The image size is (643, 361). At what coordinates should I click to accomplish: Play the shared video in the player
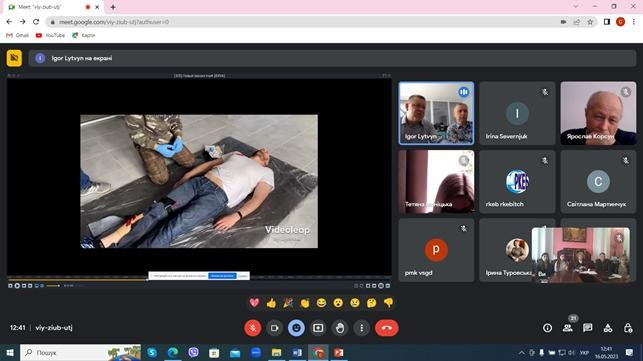[x=17, y=286]
